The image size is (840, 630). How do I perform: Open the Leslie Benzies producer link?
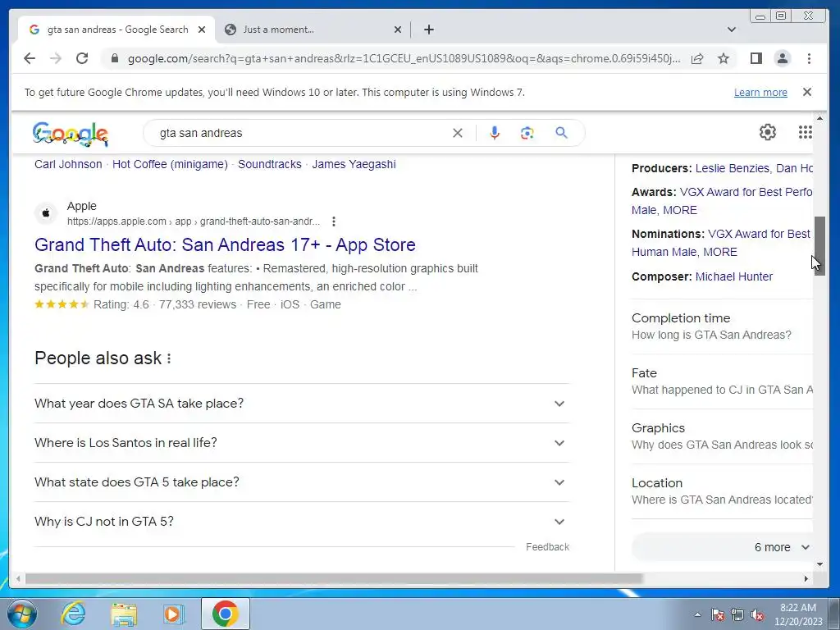pos(733,168)
